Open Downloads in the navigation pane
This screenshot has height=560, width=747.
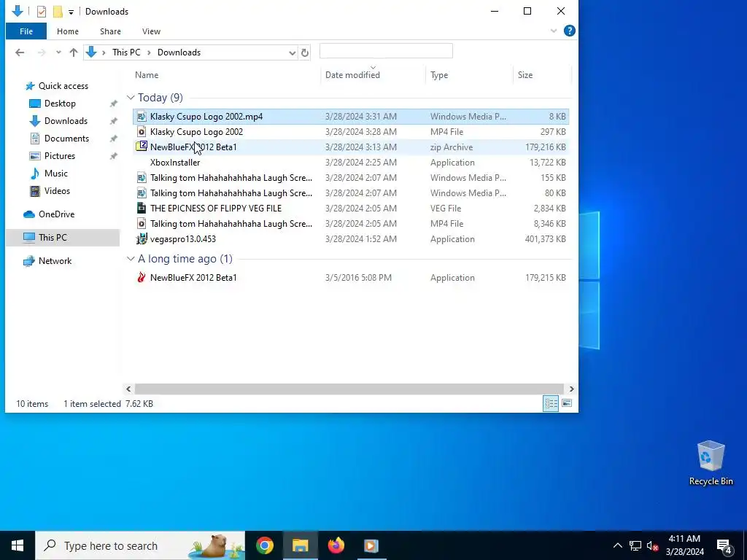click(66, 121)
